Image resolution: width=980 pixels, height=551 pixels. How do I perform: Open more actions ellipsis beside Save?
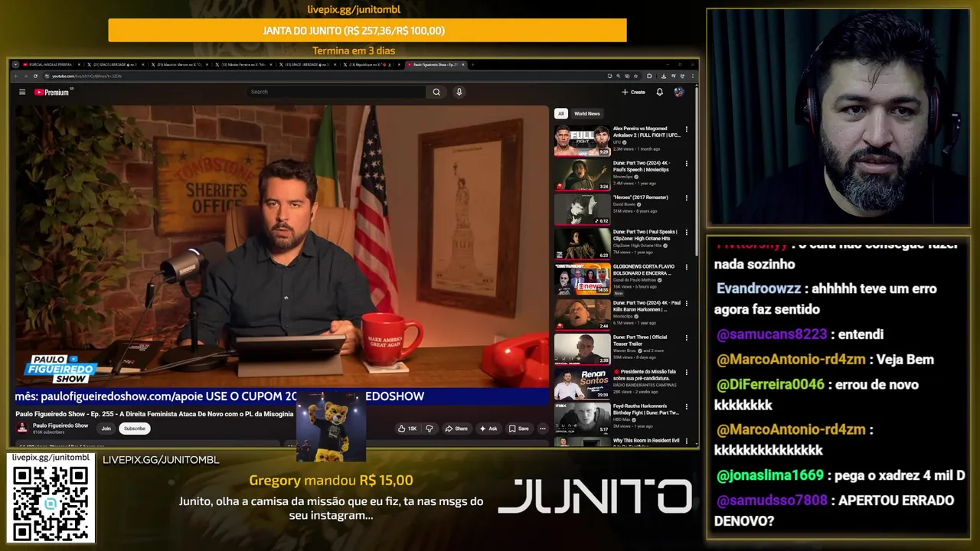coord(542,429)
